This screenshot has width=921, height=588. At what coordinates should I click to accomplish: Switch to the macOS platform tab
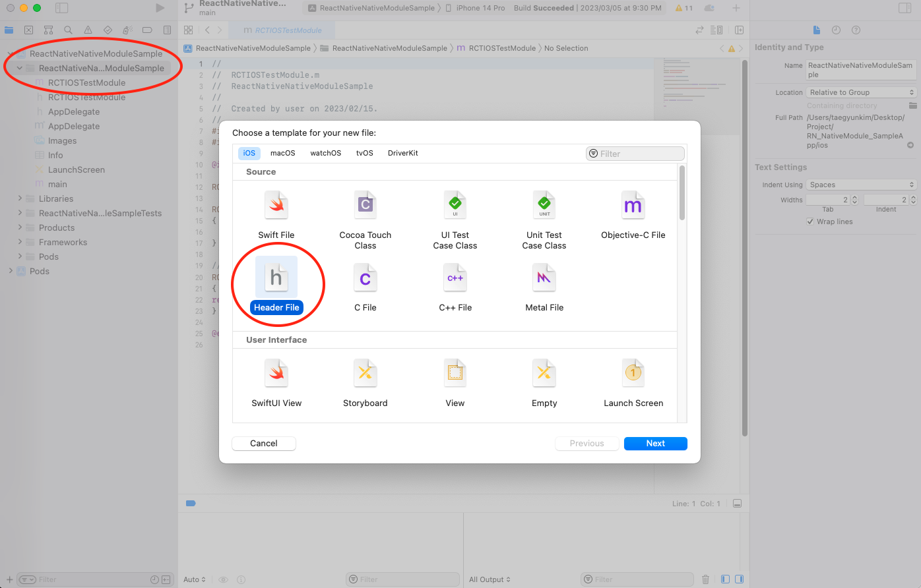click(283, 153)
